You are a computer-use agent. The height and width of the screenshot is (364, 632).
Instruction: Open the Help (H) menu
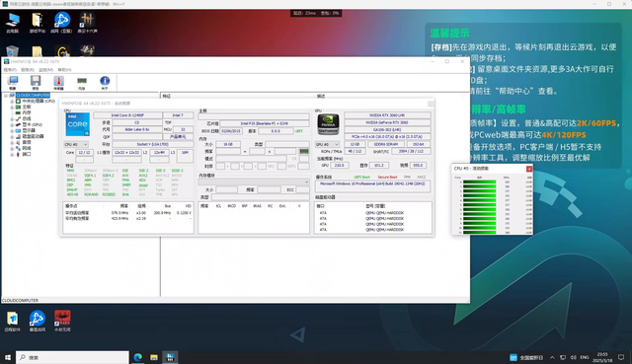point(64,70)
